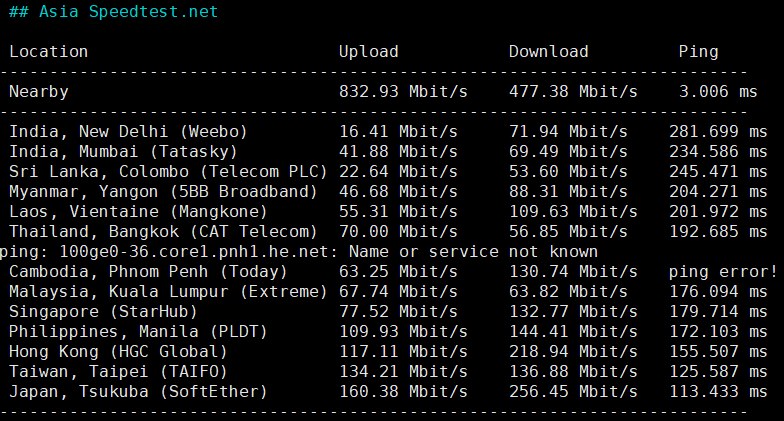Screen dimensions: 784x421
Task: Click 'Hong Kong (HGC Global)' location
Action: (118, 352)
